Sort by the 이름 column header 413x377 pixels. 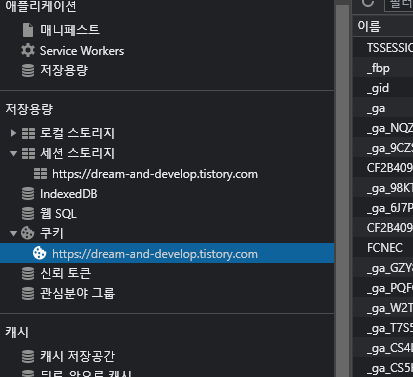(x=383, y=26)
